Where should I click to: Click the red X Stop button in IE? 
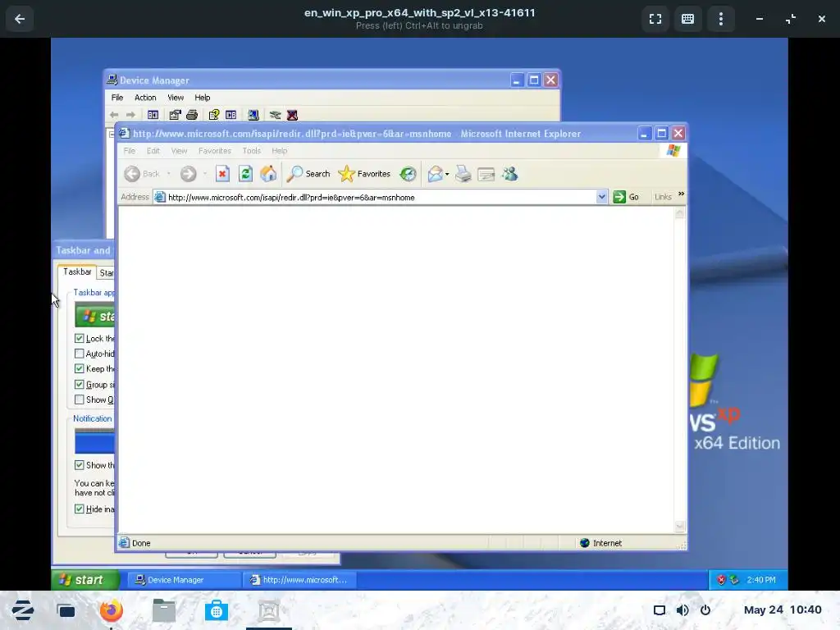[x=222, y=174]
